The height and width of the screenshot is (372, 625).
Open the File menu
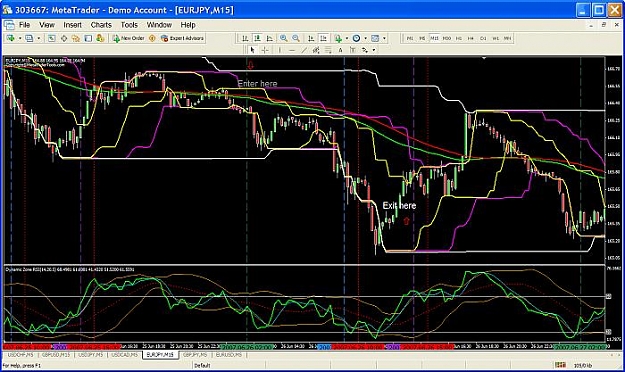[24, 25]
